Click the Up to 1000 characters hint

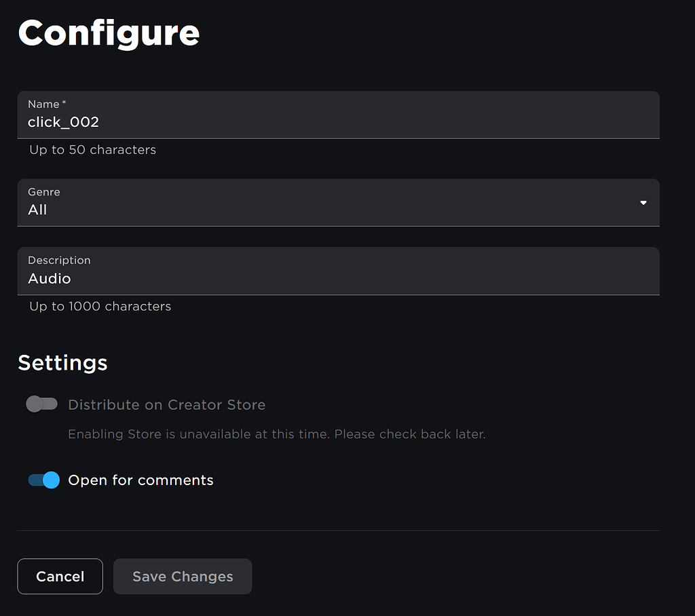(99, 306)
